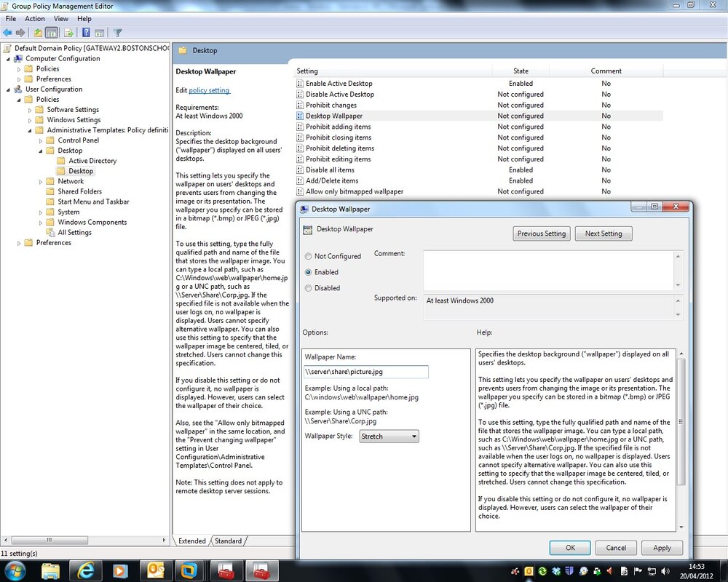Image resolution: width=728 pixels, height=582 pixels.
Task: Open Outlook from the taskbar
Action: 155,571
